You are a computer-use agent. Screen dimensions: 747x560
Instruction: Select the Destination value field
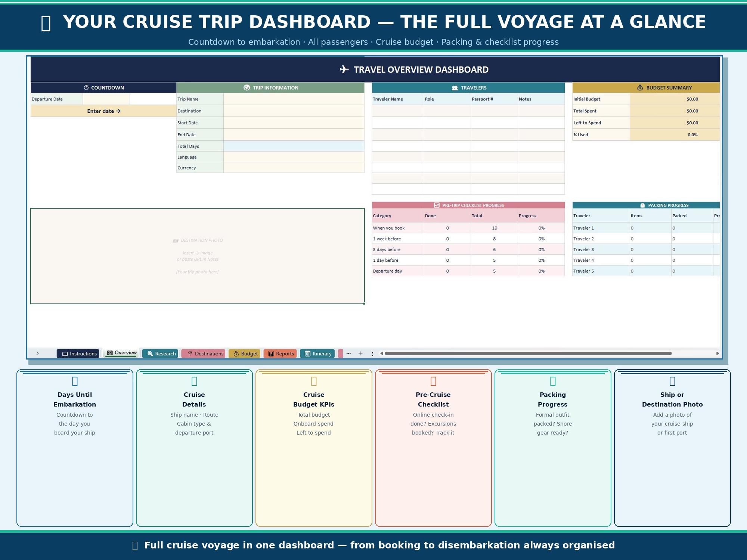point(294,111)
